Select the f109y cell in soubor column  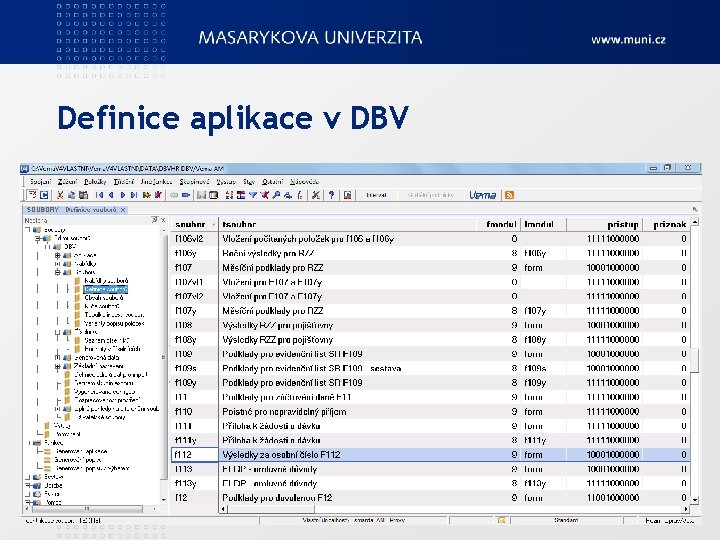(x=195, y=382)
